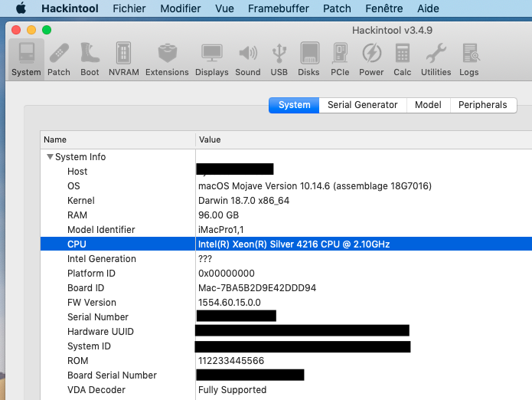Switch to the Serial Generator tab
The height and width of the screenshot is (400, 532).
pos(363,105)
